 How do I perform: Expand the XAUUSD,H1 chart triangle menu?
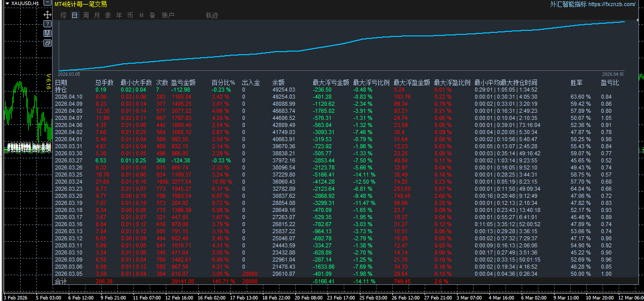coord(7,4)
